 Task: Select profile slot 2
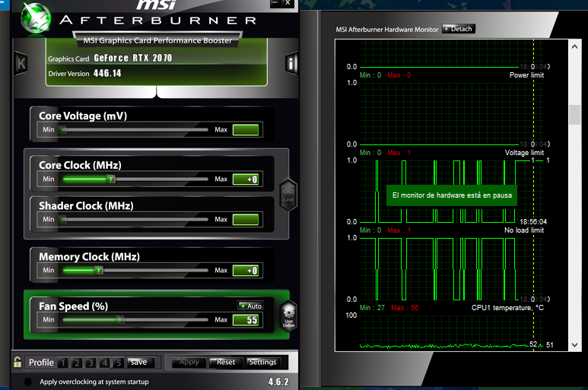77,363
